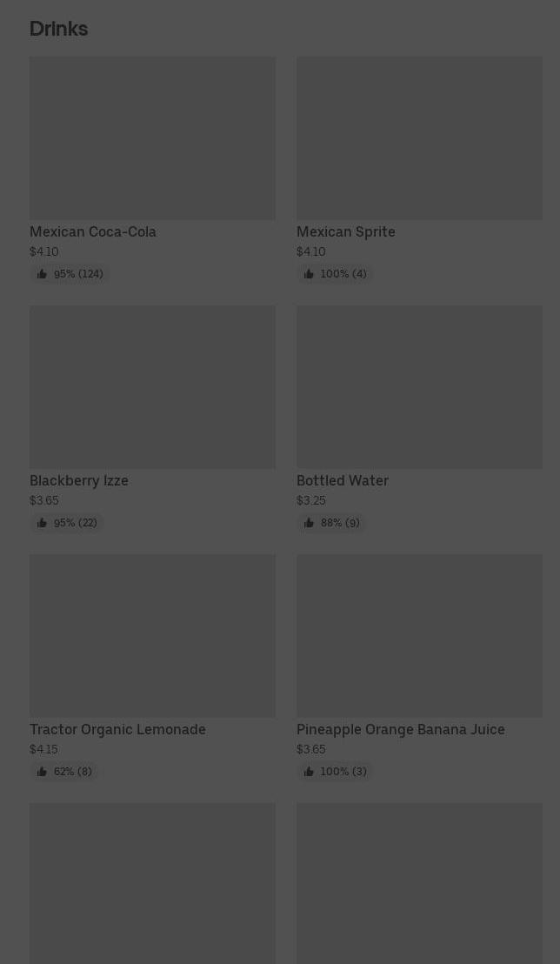Select the Bottled Water title
Screen dimensions: 560x964
pyautogui.click(x=342, y=480)
